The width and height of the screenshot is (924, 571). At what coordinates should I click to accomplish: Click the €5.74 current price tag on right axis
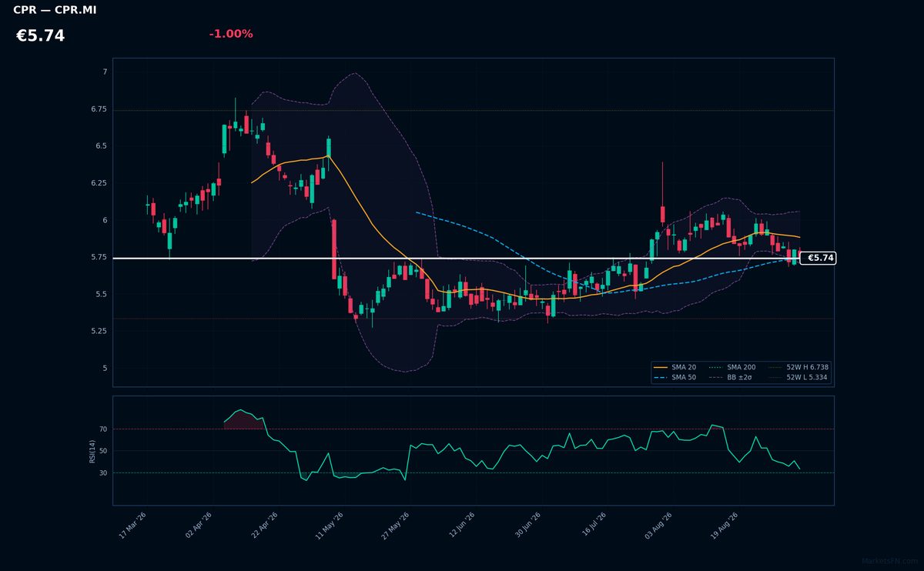tap(819, 258)
